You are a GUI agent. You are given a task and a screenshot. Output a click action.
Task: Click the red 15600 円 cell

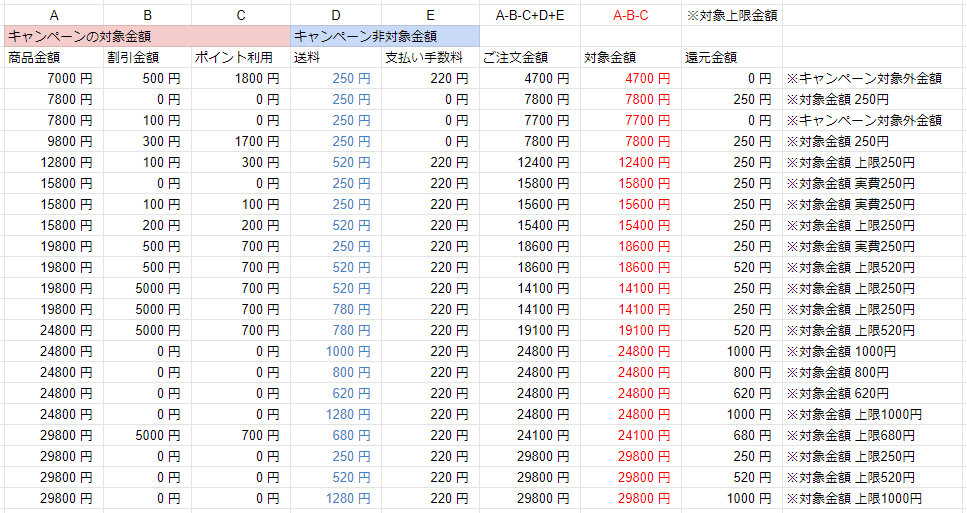(x=630, y=204)
